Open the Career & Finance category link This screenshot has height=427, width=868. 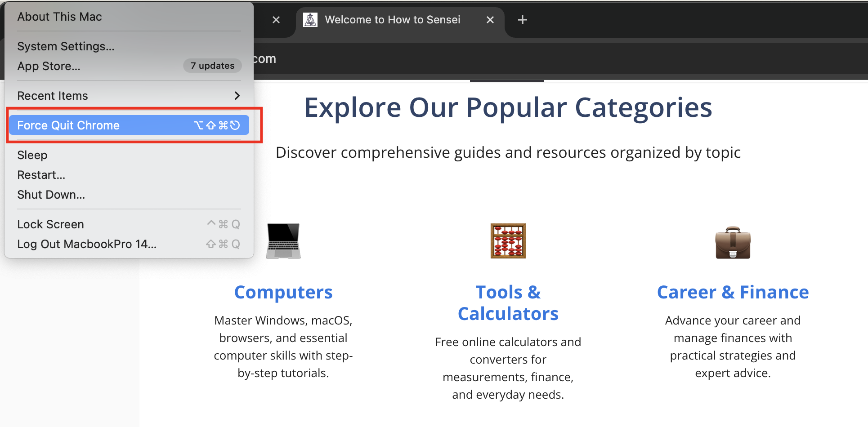pyautogui.click(x=733, y=292)
